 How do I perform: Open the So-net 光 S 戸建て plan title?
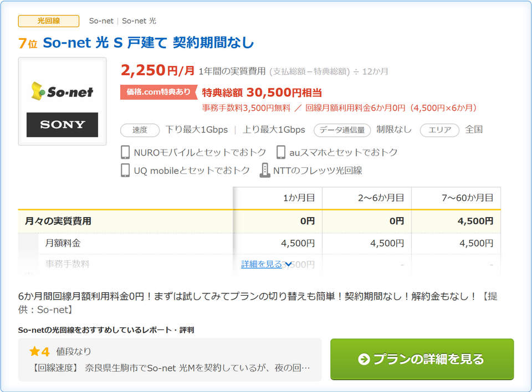pyautogui.click(x=148, y=43)
